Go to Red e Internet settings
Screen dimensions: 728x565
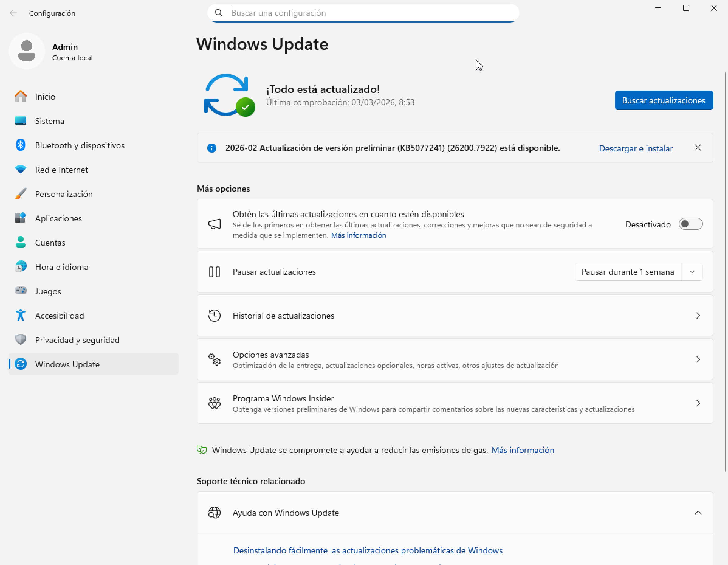[x=93, y=169]
